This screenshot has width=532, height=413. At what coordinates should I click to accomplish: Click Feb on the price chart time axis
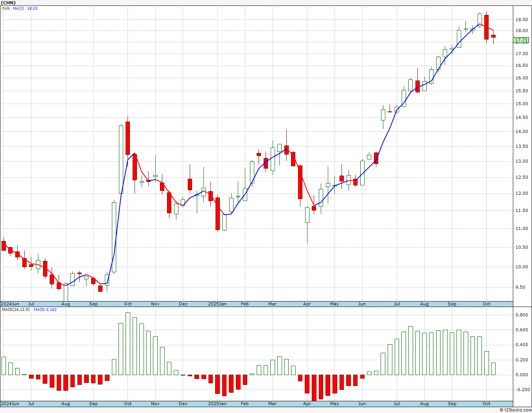tap(245, 304)
